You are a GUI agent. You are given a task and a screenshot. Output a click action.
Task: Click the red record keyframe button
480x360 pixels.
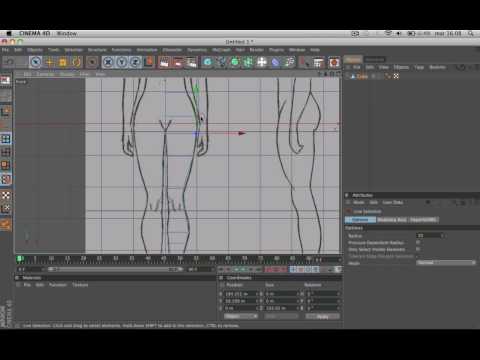coord(268,269)
